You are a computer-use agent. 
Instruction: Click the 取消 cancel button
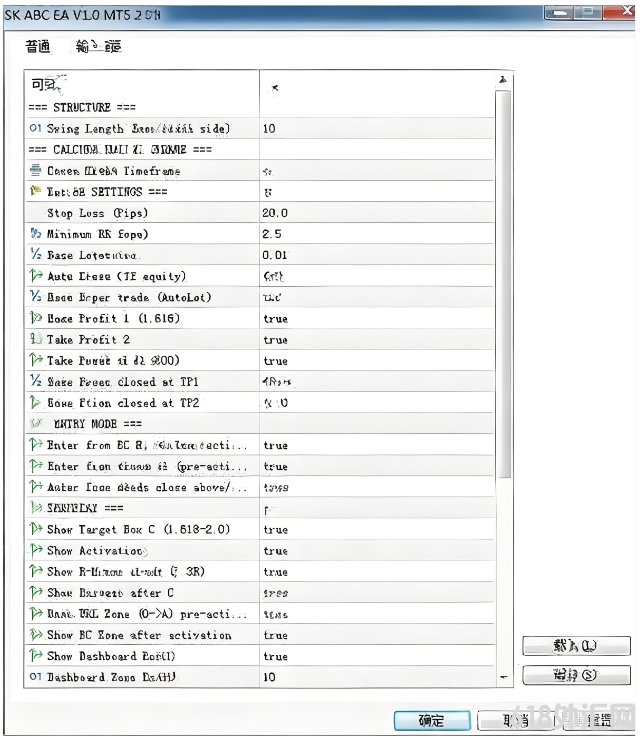515,720
